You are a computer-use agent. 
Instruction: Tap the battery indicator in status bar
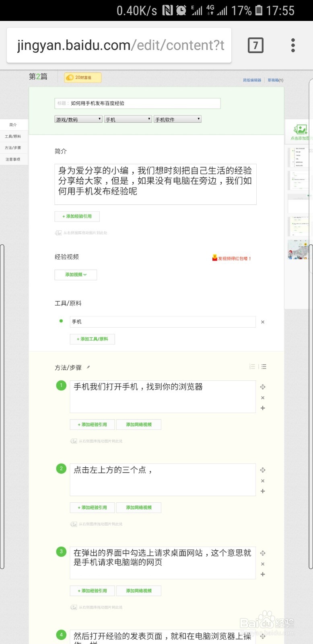point(259,10)
